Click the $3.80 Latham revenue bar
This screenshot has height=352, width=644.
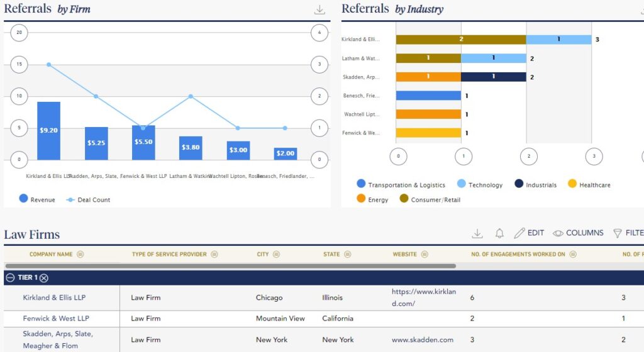click(x=191, y=148)
